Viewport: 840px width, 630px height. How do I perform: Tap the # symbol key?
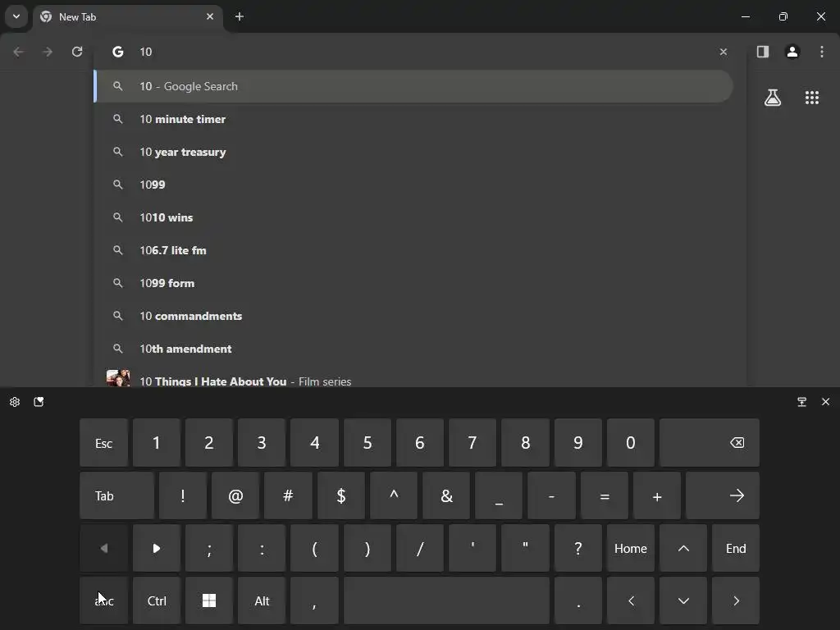288,495
